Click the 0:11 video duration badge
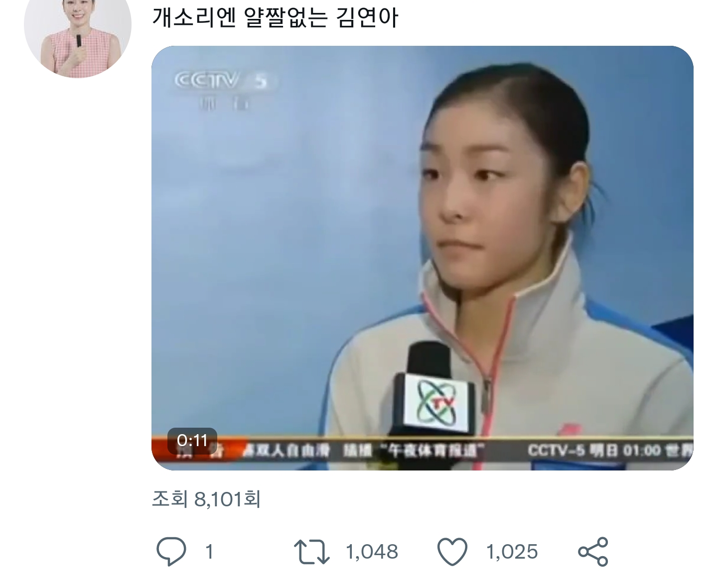 click(192, 441)
